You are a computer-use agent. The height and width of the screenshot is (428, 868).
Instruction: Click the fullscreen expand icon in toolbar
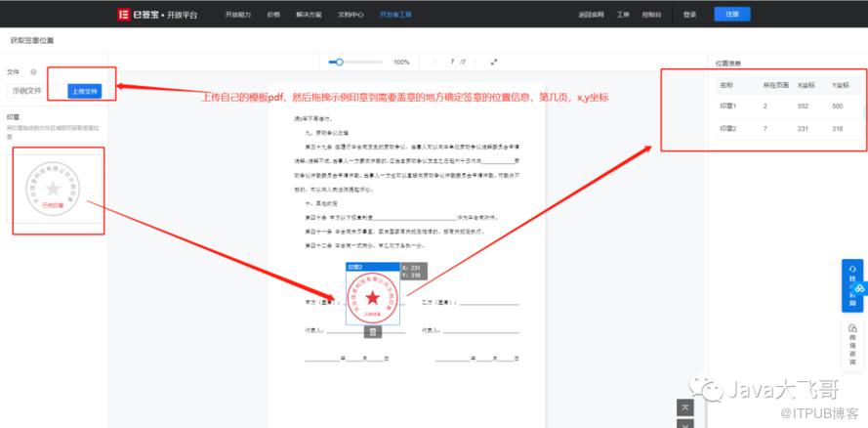pos(494,62)
